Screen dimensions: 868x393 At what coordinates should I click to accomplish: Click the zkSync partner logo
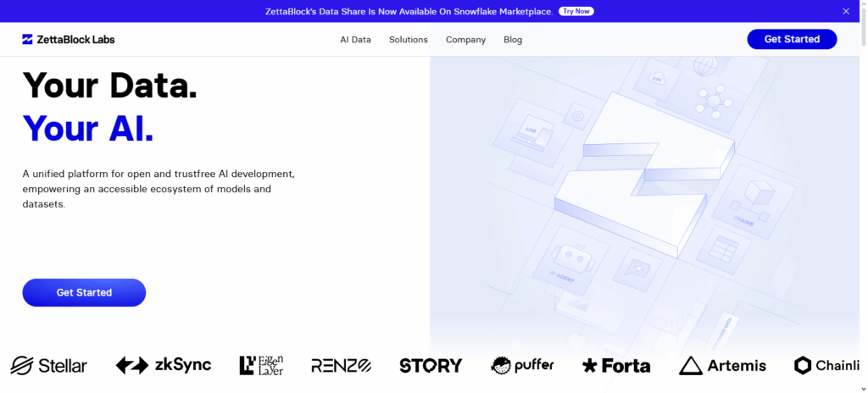pos(164,365)
